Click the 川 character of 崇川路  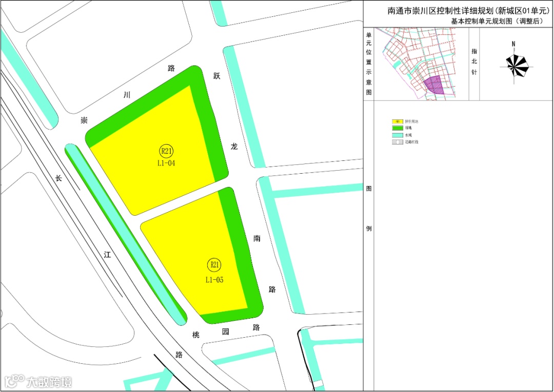(127, 95)
